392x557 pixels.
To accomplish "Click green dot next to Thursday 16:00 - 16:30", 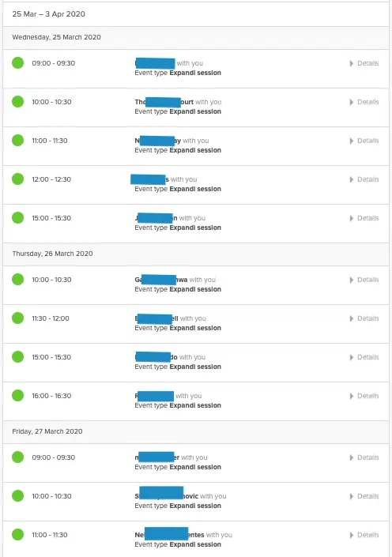I will (17, 395).
